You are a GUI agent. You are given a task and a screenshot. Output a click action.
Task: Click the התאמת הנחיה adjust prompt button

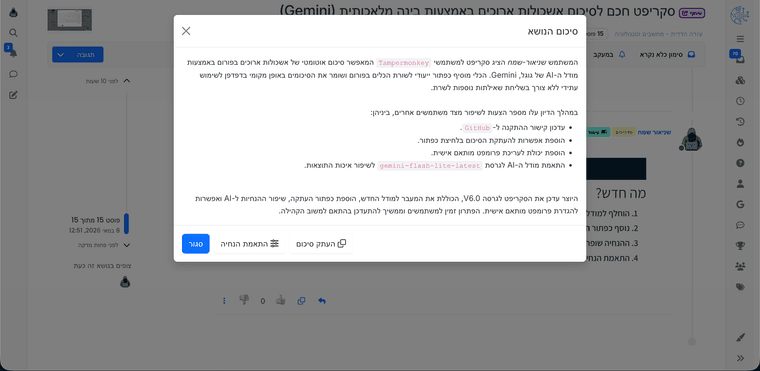pos(250,243)
